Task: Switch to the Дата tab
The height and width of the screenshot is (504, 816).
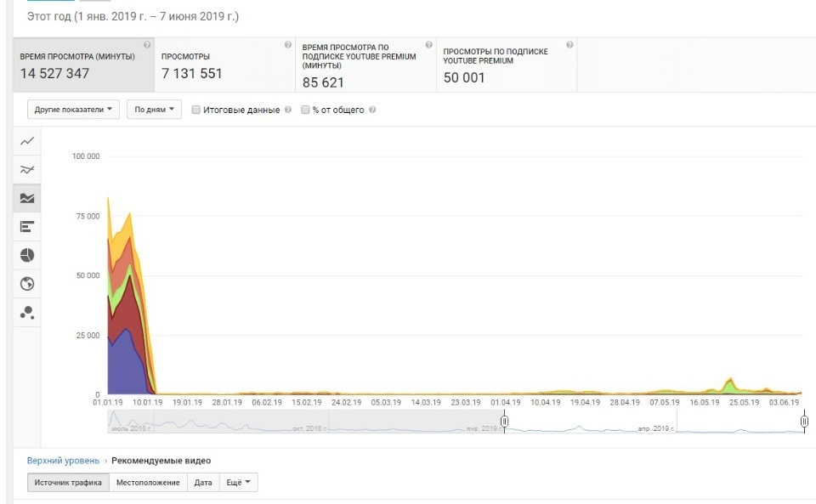Action: (203, 482)
